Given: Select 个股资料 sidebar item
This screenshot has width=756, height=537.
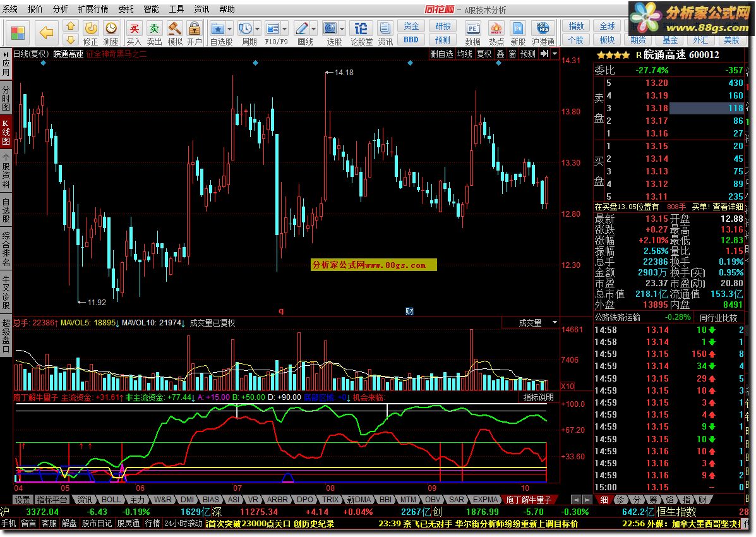Looking at the screenshot, I should click(x=6, y=171).
